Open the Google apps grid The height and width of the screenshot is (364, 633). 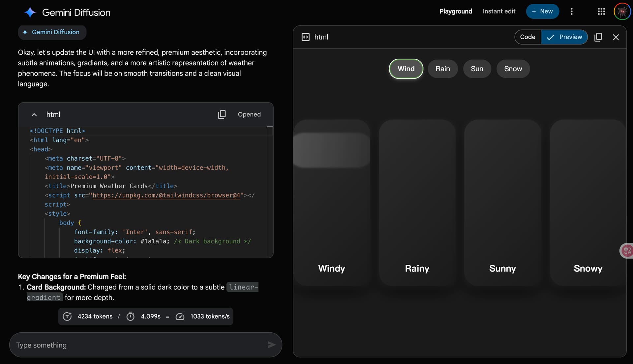(601, 12)
